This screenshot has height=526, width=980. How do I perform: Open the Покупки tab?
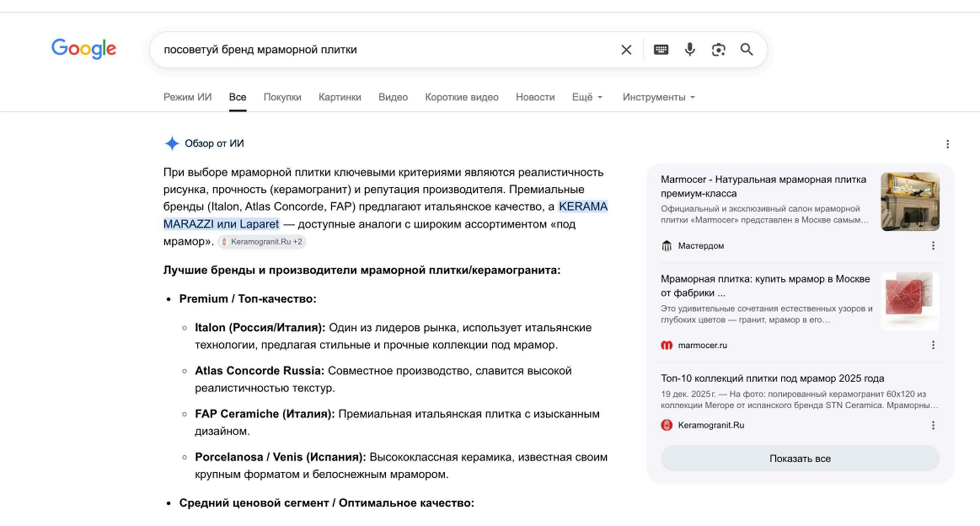pyautogui.click(x=282, y=97)
